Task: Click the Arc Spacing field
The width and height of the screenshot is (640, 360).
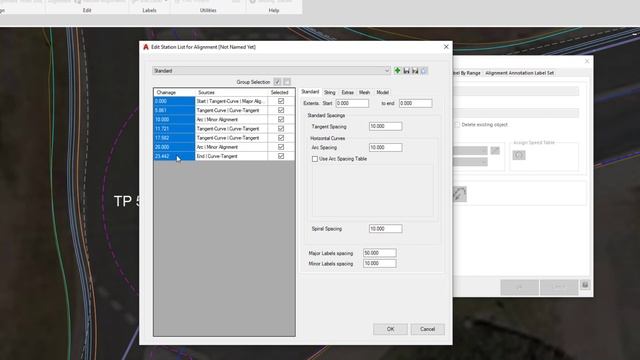Action: pos(385,147)
